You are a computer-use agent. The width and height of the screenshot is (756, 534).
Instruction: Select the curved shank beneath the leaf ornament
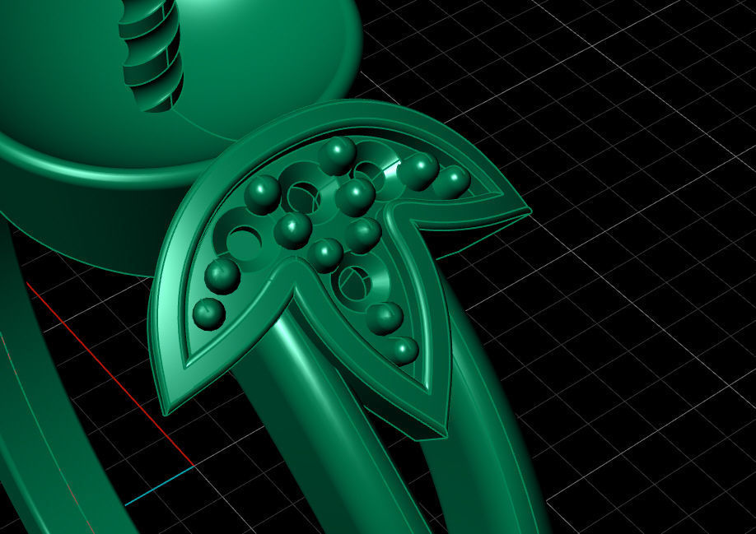click(333, 424)
